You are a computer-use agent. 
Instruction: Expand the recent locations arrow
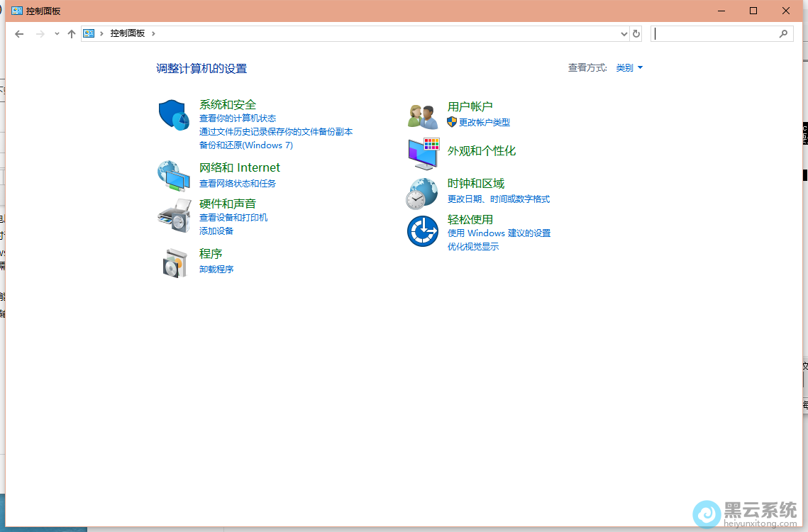tap(57, 33)
